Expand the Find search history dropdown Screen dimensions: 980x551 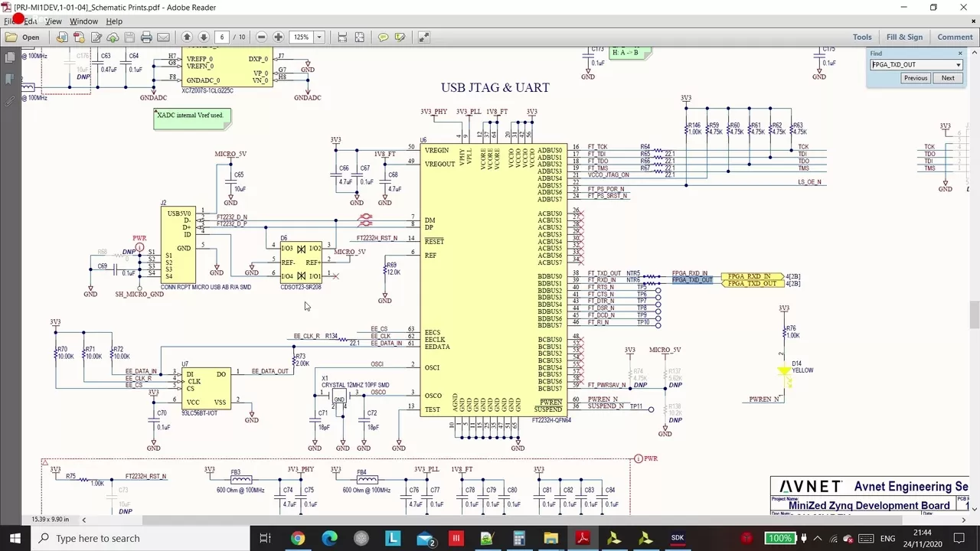[x=958, y=64]
